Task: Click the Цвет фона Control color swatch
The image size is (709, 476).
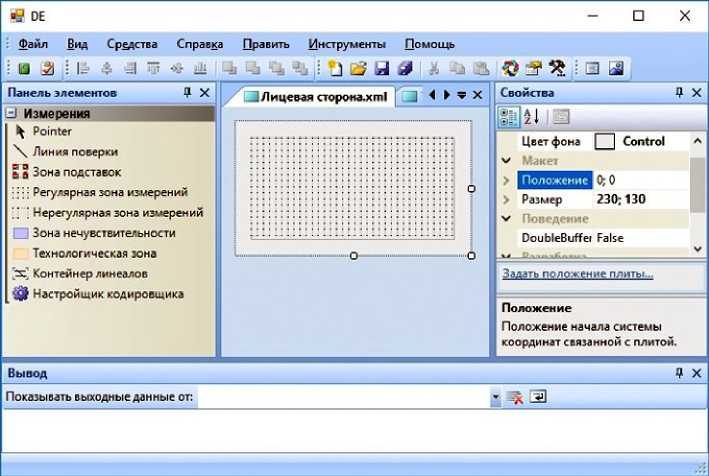Action: pyautogui.click(x=605, y=141)
